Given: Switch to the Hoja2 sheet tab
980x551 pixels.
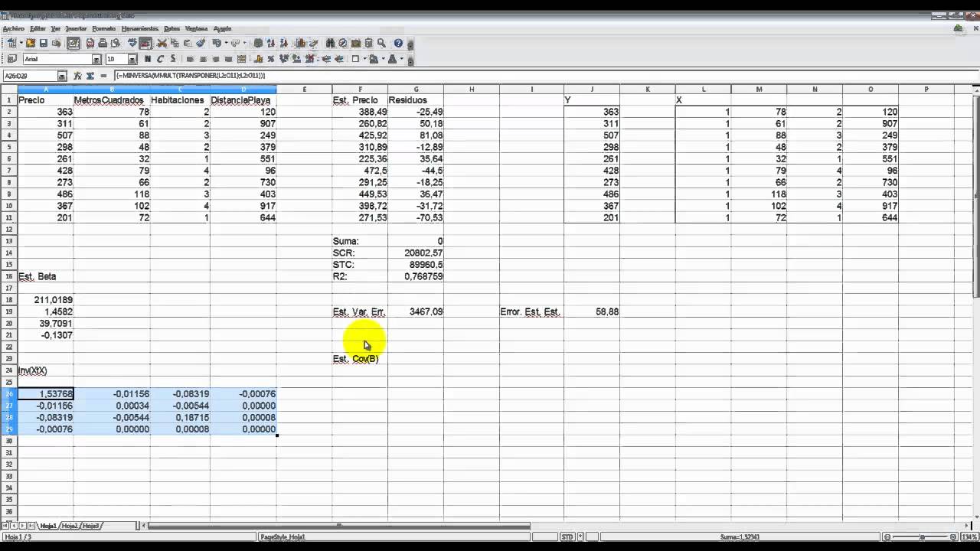Looking at the screenshot, I should coord(70,526).
